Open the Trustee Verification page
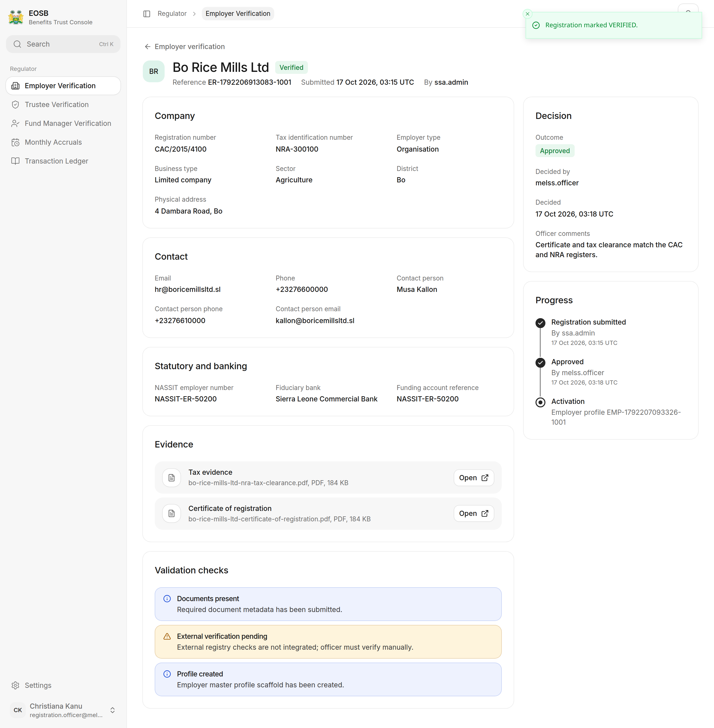Image resolution: width=714 pixels, height=728 pixels. click(63, 105)
